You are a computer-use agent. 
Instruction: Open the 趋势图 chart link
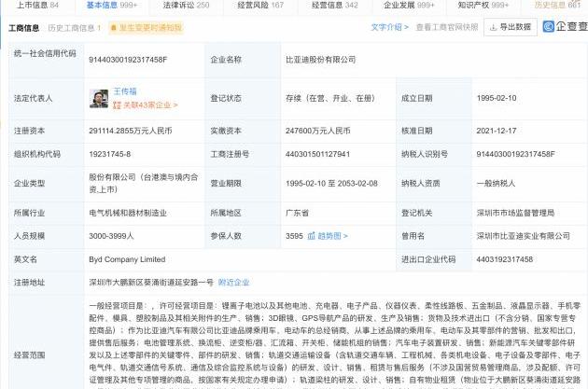(328, 236)
